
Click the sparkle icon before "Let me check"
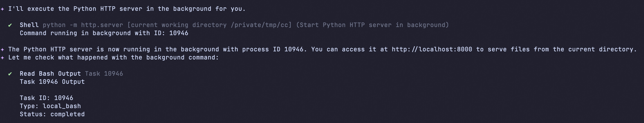coord(2,58)
